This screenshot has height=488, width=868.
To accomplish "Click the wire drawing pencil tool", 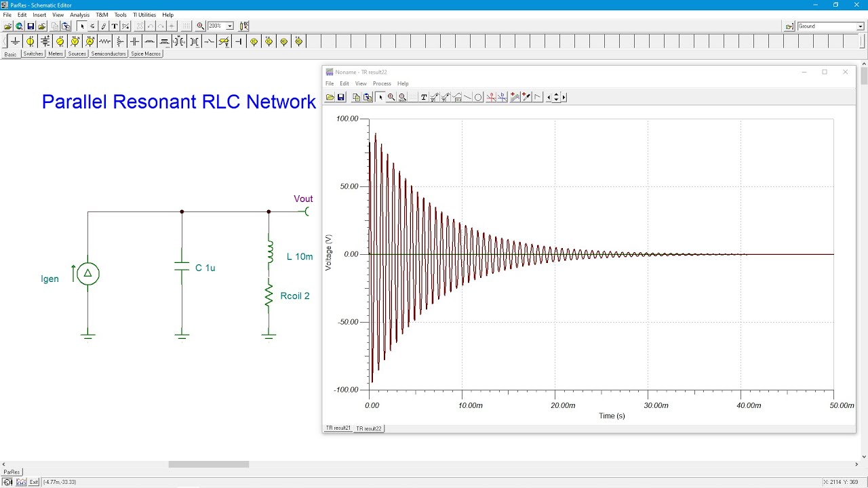I will [x=104, y=26].
